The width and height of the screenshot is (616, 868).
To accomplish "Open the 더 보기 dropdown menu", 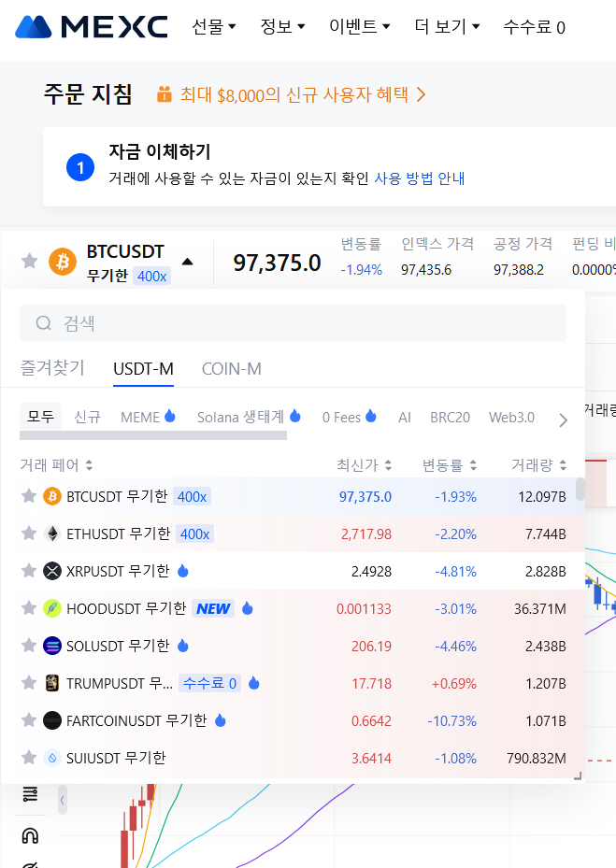I will (447, 26).
